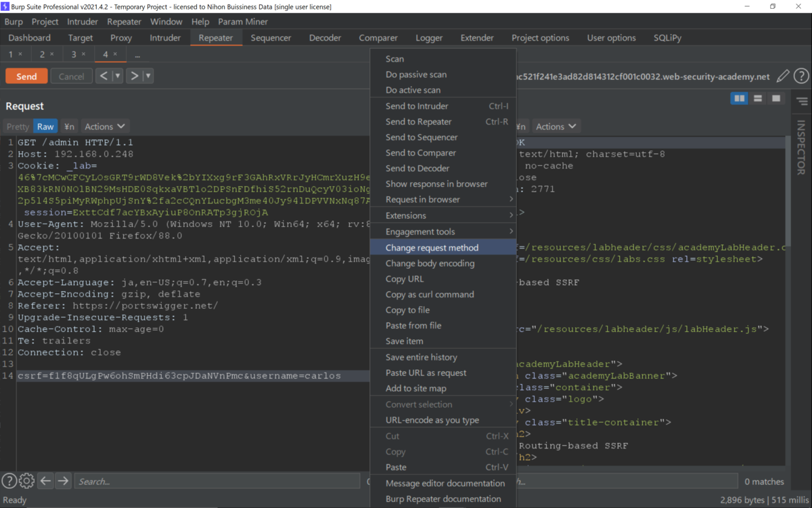
Task: Open the Project options tab
Action: tap(540, 38)
